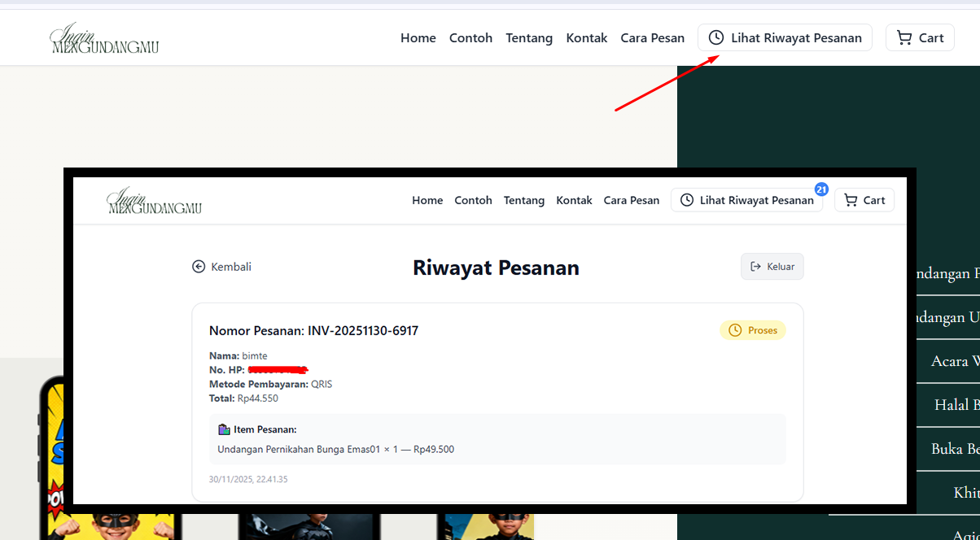Open Cara Pesan in the main header navigation
This screenshot has width=980, height=540.
point(652,37)
